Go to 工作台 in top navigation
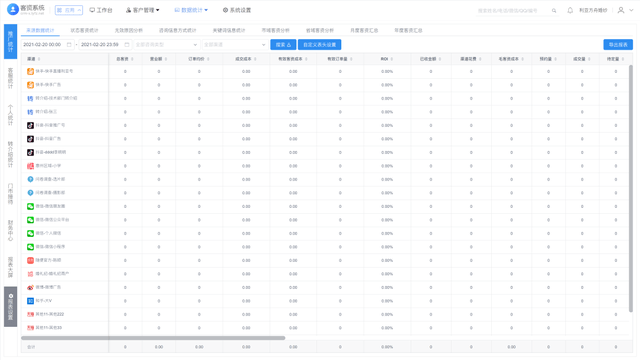Image resolution: width=640 pixels, height=360 pixels. pos(101,10)
